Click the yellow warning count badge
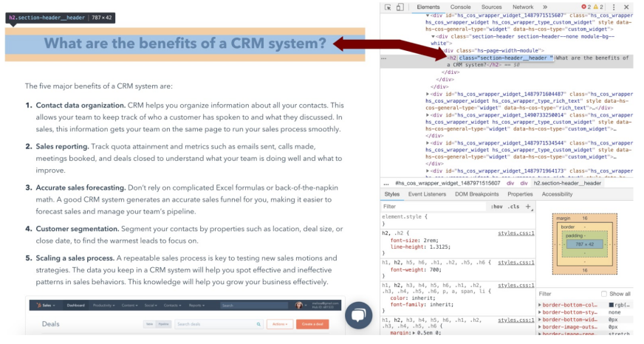 598,7
